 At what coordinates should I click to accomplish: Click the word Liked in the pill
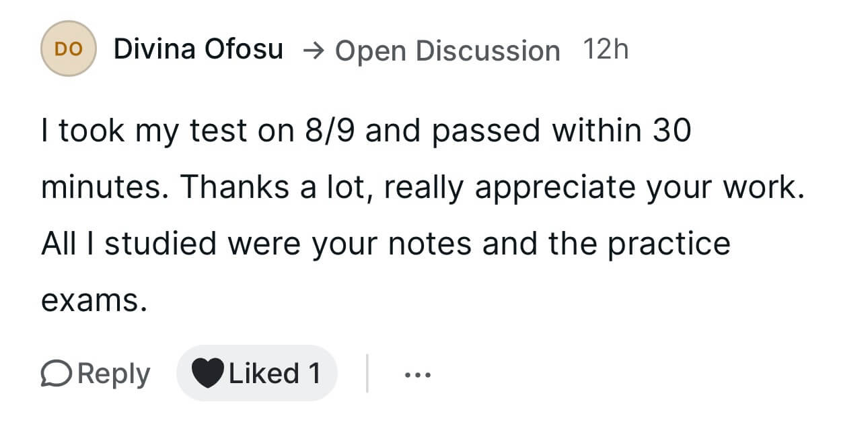click(264, 374)
